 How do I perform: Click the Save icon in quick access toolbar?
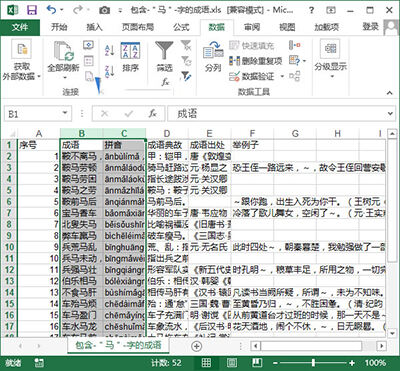click(32, 10)
